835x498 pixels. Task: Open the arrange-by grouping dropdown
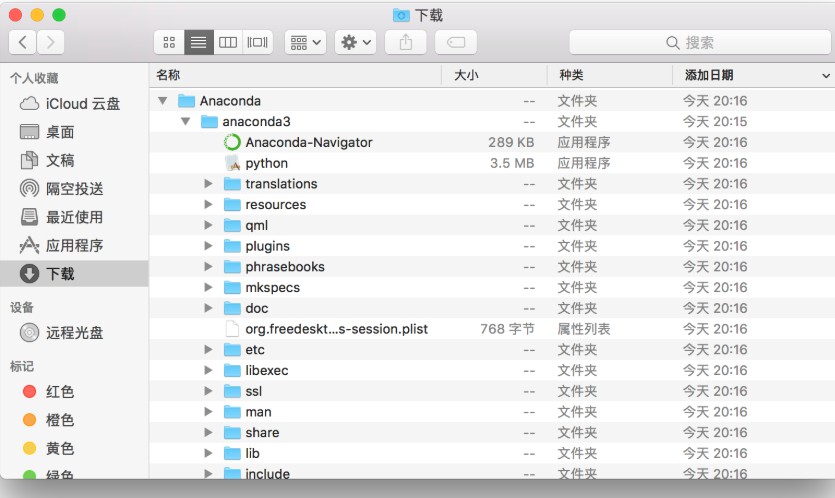pos(305,42)
